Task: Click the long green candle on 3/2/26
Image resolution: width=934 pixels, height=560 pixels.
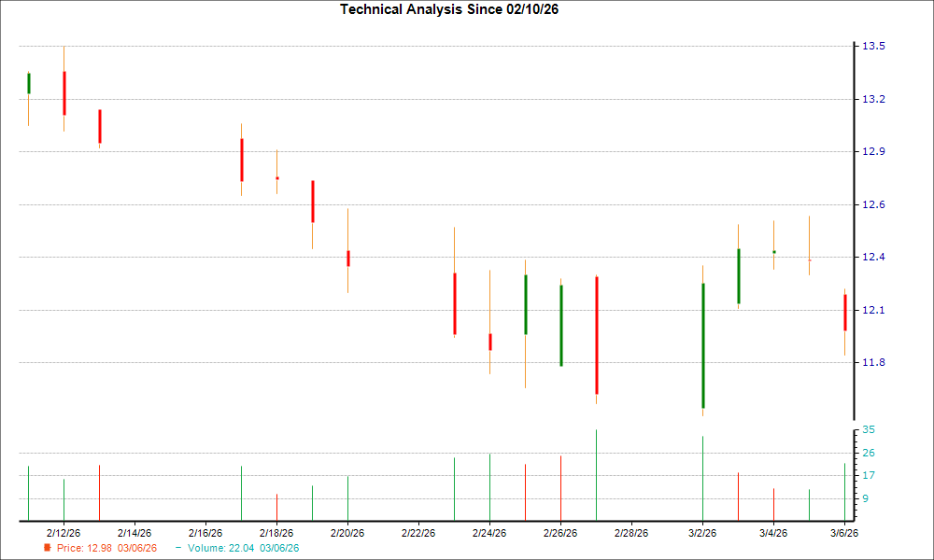Action: pyautogui.click(x=702, y=345)
